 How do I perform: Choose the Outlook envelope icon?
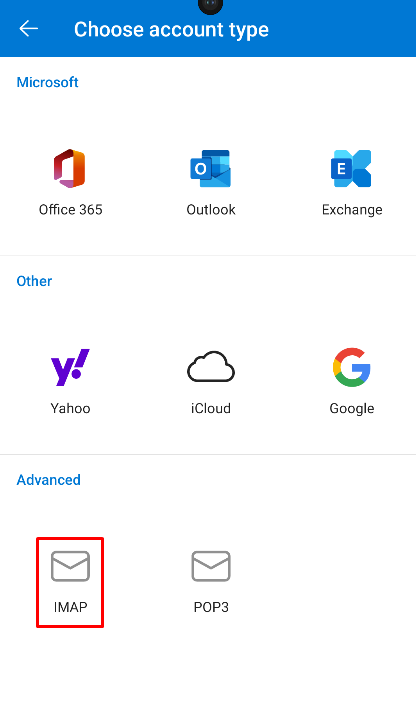tap(211, 168)
